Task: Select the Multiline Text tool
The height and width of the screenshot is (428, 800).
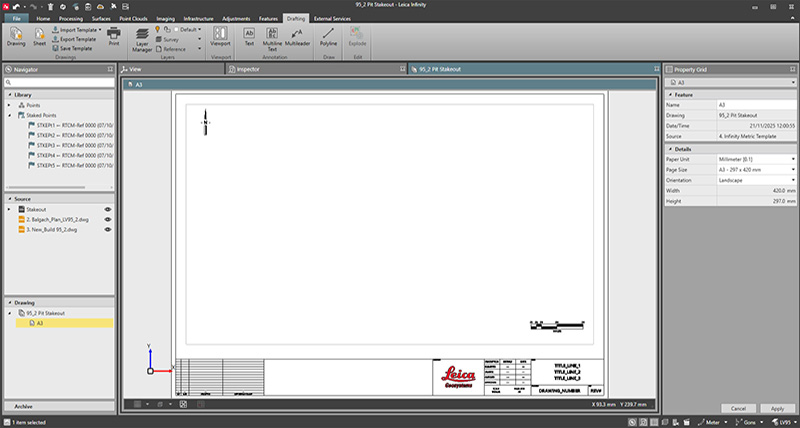Action: coord(271,37)
